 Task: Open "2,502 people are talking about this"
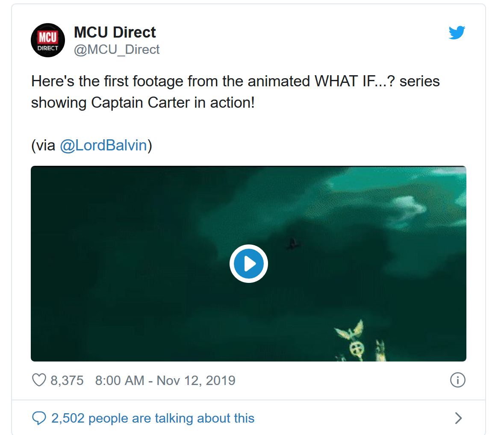153,418
